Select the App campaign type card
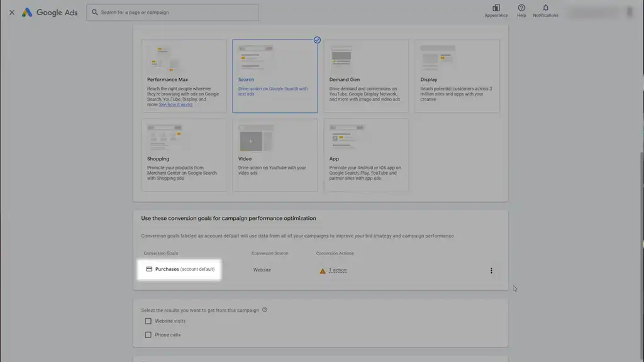 (x=366, y=155)
